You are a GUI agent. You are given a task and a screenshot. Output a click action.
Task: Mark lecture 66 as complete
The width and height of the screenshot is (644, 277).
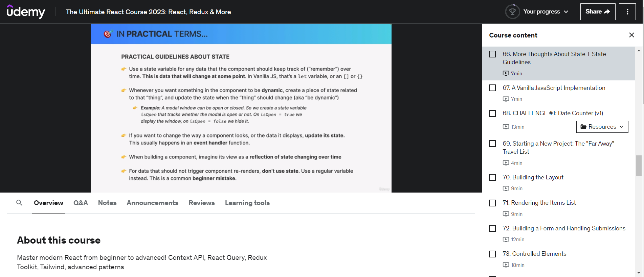point(492,54)
